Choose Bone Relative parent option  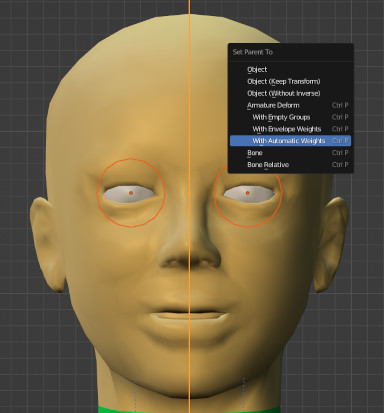point(290,165)
